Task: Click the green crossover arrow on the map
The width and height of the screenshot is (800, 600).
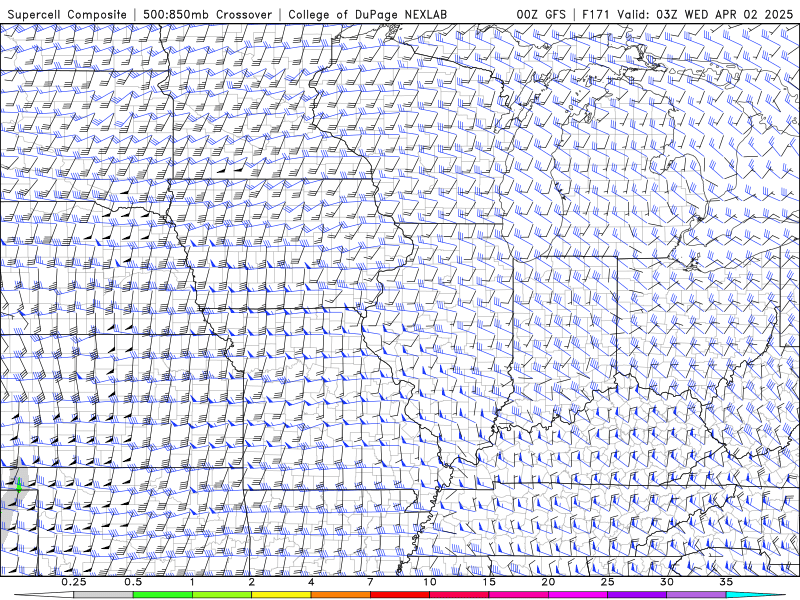Action: point(19,485)
